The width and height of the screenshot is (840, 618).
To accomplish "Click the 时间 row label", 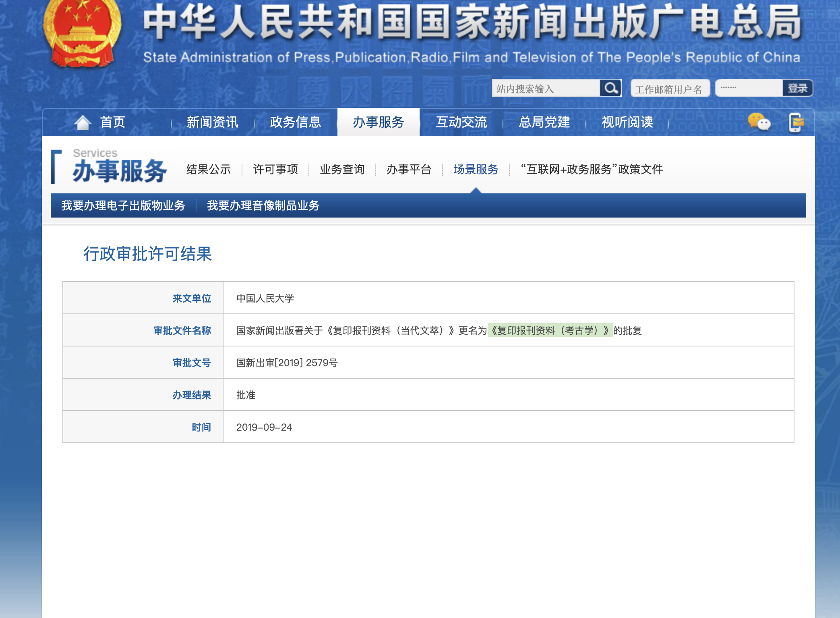I will [201, 427].
